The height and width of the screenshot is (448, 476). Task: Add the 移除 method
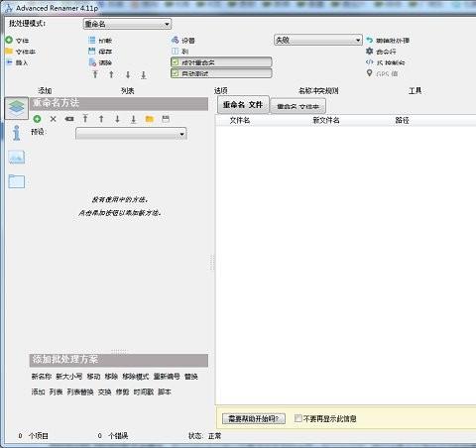coord(111,377)
